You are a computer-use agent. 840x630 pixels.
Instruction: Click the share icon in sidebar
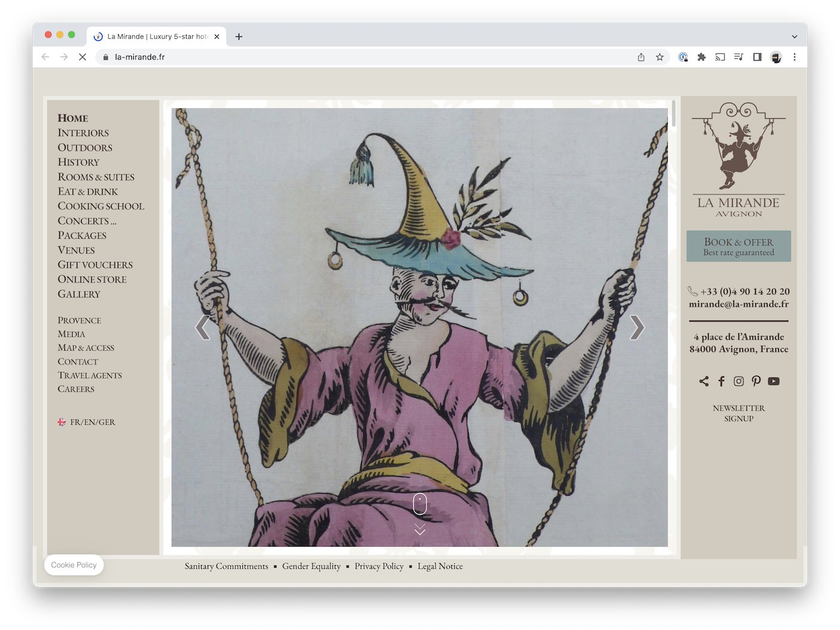point(704,381)
